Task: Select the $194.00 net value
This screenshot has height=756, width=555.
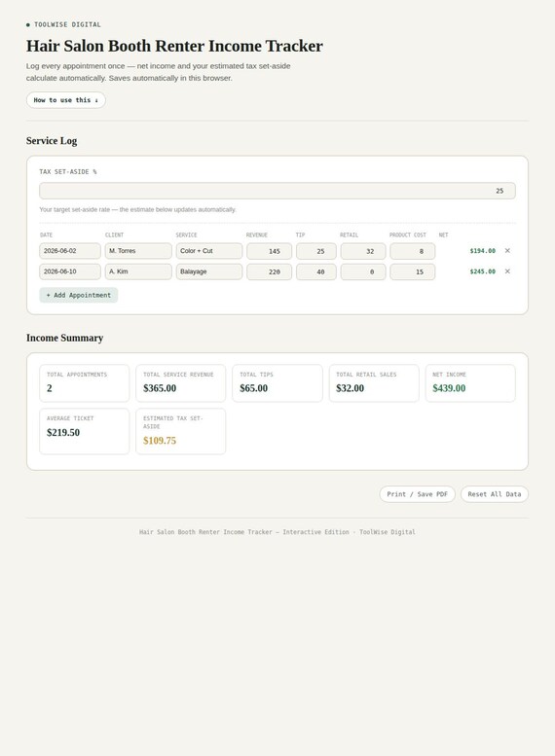Action: 482,251
